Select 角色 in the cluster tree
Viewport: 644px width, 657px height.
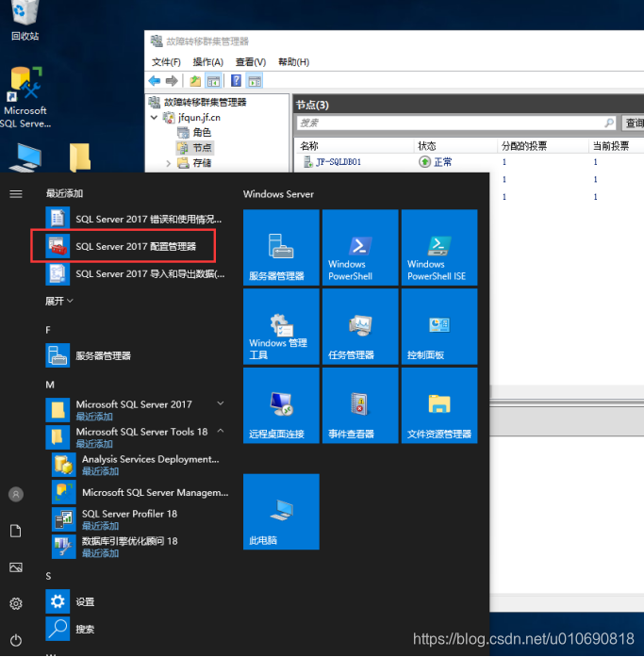(x=202, y=132)
